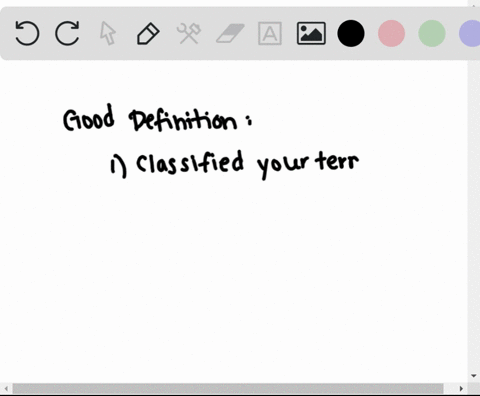Choose the pink color swatch
This screenshot has height=396, width=480.
[x=392, y=33]
